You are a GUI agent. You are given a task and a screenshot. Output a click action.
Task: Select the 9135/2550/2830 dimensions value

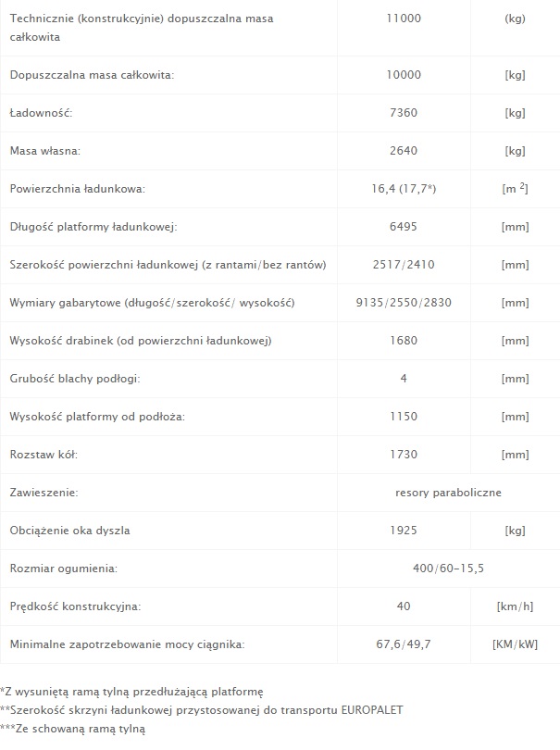[404, 302]
